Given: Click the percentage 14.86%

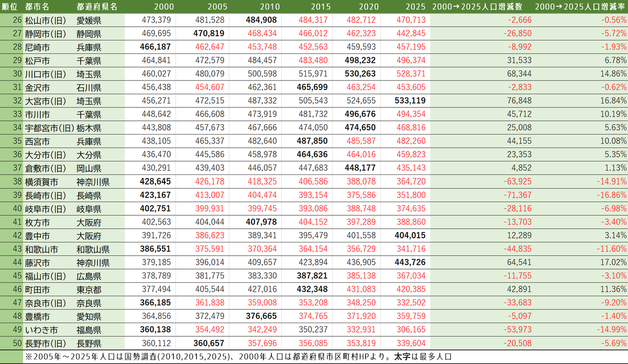Looking at the screenshot, I should coord(613,74).
